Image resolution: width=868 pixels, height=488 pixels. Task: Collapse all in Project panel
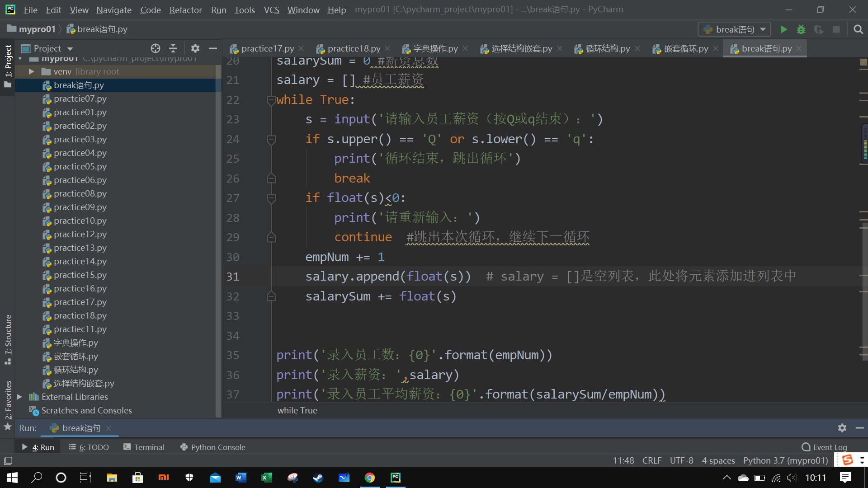(173, 48)
